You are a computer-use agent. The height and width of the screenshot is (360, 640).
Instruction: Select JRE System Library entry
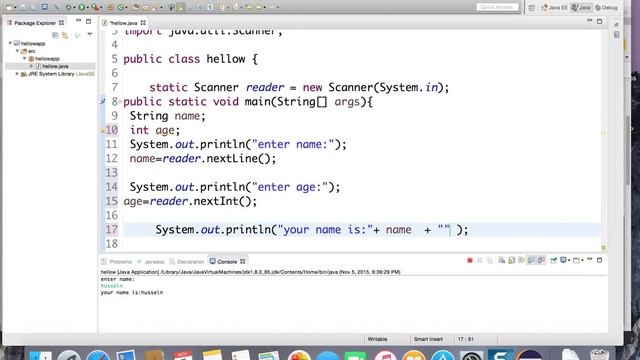tap(57, 74)
